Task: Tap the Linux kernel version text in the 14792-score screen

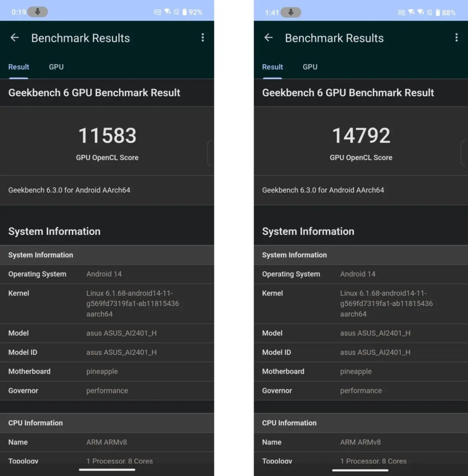Action: (x=387, y=303)
